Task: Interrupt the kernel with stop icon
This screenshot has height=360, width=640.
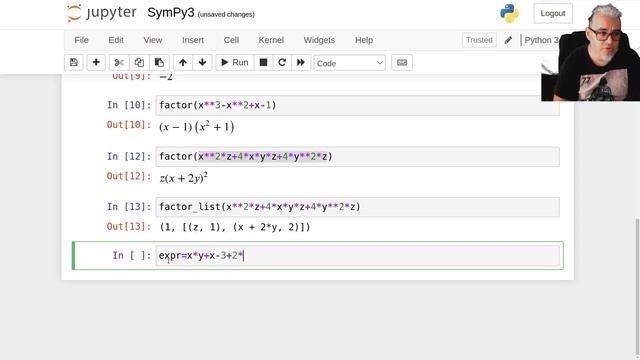Action: tap(263, 62)
